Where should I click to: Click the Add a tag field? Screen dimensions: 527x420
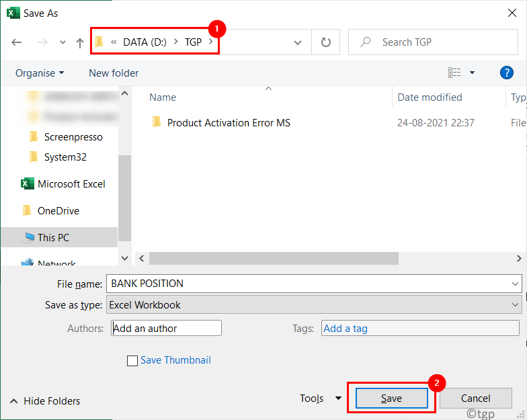[x=420, y=328]
